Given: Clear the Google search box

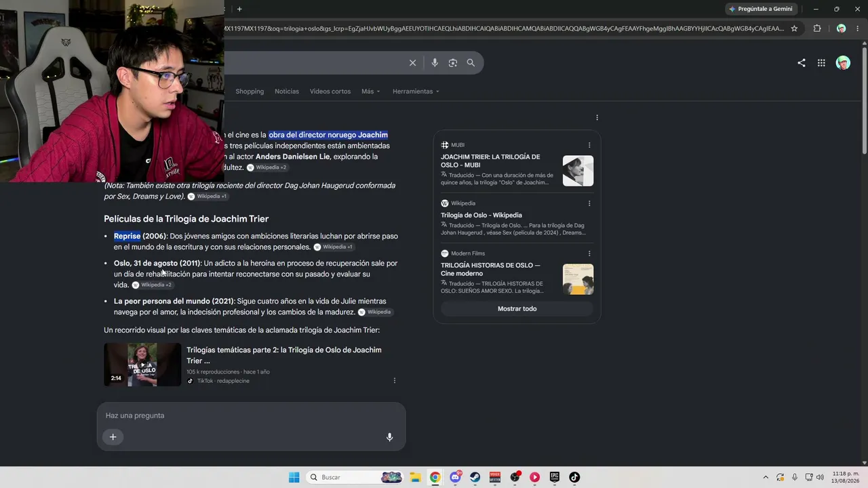Looking at the screenshot, I should pyautogui.click(x=412, y=63).
